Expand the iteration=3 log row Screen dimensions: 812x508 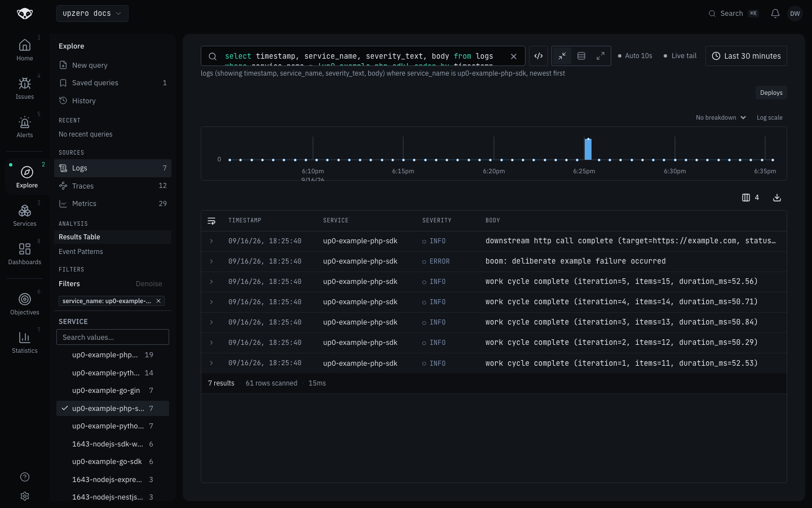(x=211, y=322)
